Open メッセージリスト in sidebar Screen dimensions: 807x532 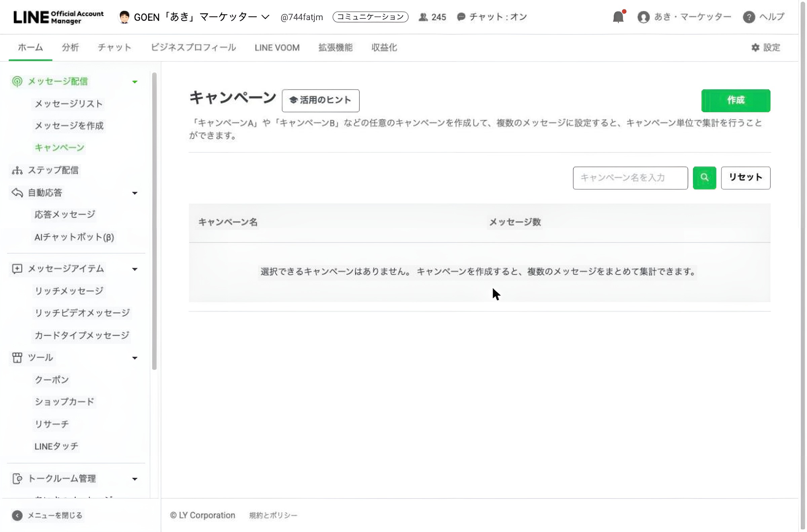click(x=69, y=104)
